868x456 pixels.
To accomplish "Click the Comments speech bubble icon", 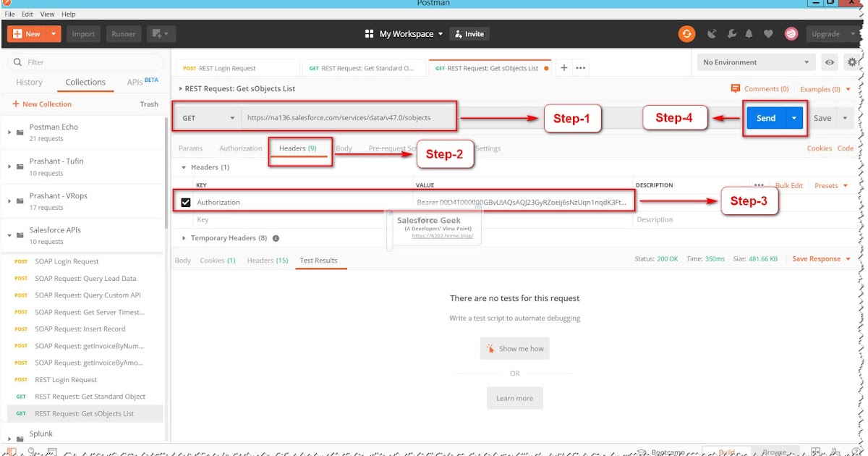I will [736, 88].
